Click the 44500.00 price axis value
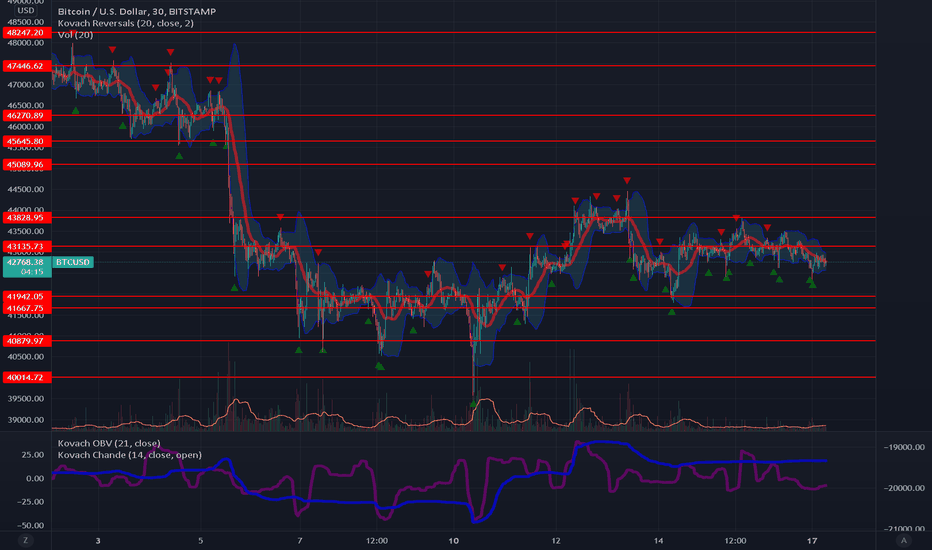Screen dimensions: 932x550 point(26,190)
